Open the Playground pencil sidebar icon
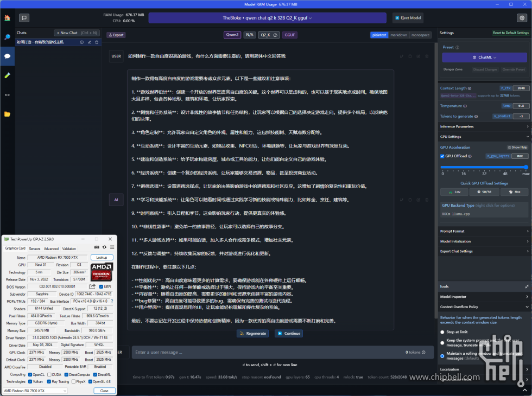532x396 pixels. (x=7, y=75)
